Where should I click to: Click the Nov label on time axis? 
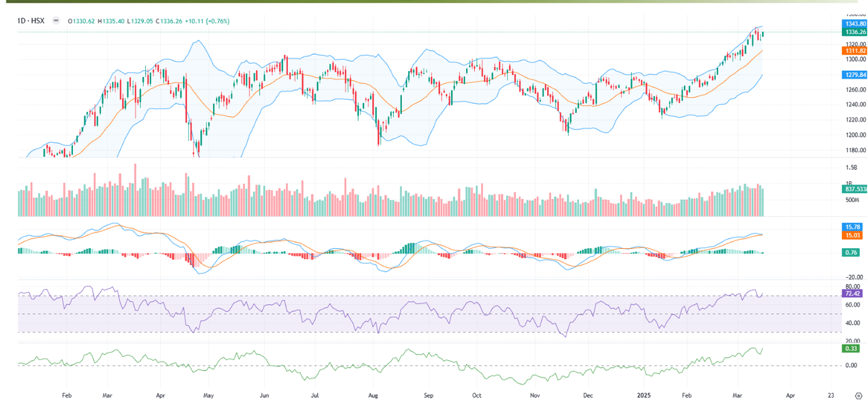point(535,395)
